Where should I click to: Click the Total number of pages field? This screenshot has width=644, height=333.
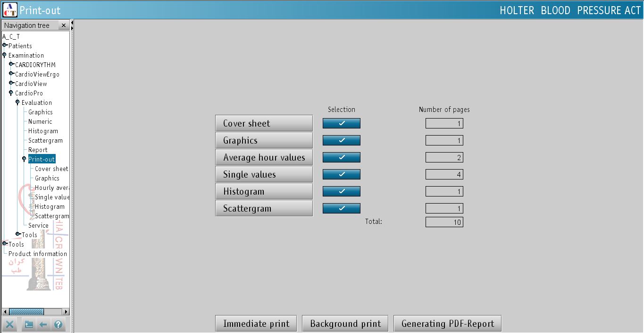click(x=444, y=222)
